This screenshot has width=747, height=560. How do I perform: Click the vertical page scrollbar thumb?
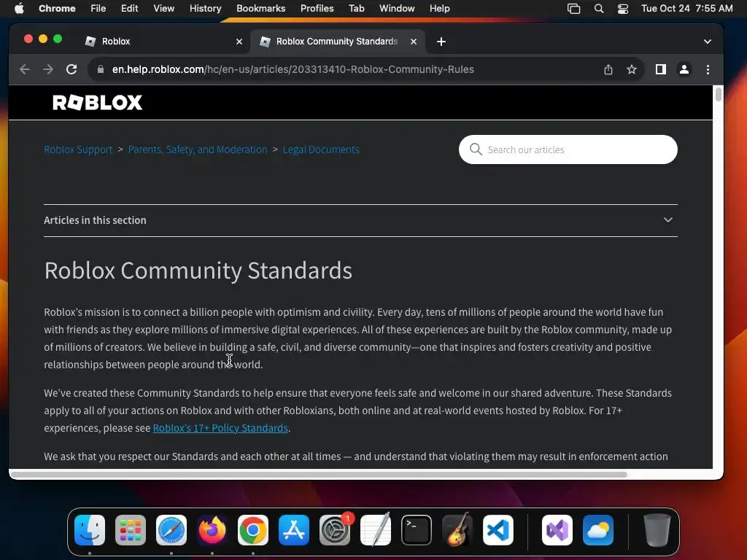pyautogui.click(x=718, y=94)
